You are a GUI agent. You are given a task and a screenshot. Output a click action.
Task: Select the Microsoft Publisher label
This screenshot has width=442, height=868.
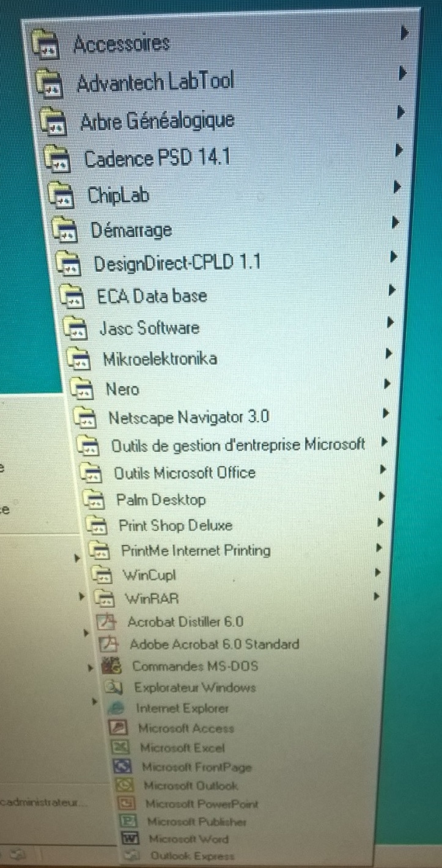pyautogui.click(x=197, y=822)
